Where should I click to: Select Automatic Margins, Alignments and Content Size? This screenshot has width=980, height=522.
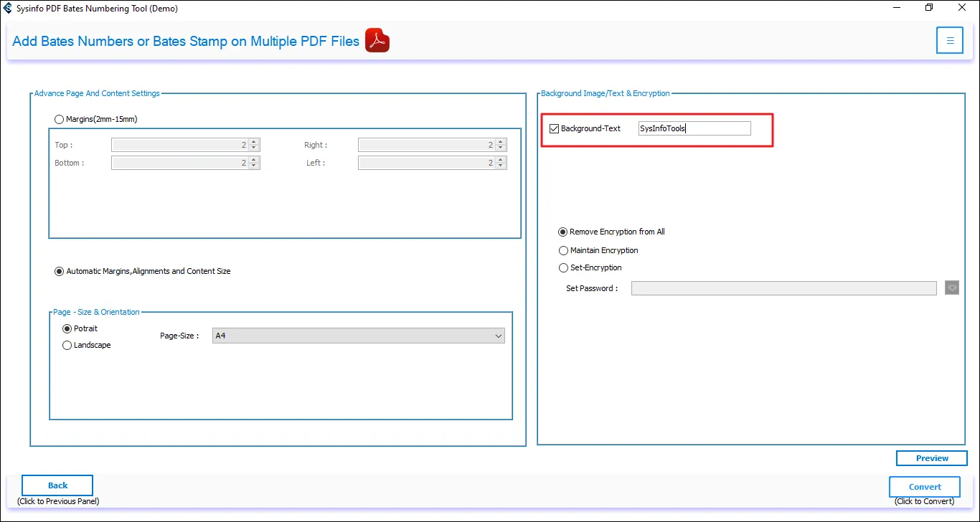(60, 271)
